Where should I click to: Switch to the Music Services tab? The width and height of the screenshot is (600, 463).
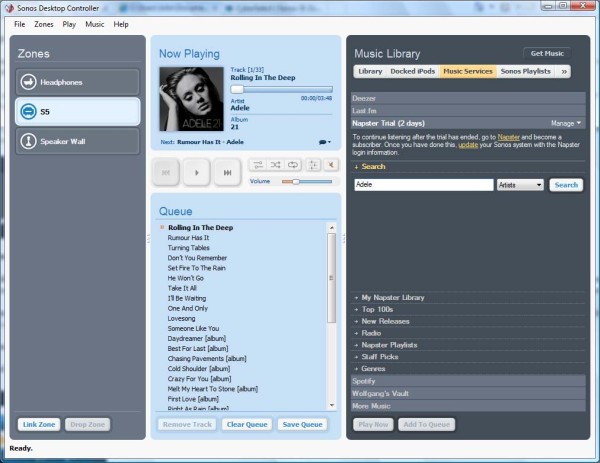pos(468,72)
